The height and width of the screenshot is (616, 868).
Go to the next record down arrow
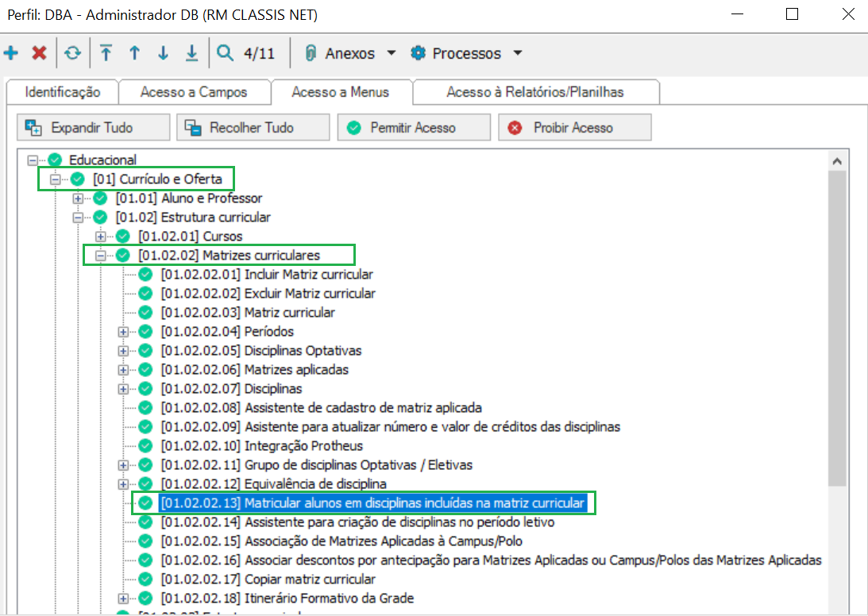(163, 53)
